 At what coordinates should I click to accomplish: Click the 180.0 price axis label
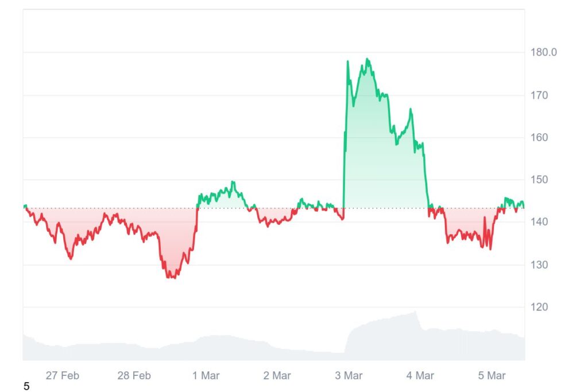click(543, 52)
